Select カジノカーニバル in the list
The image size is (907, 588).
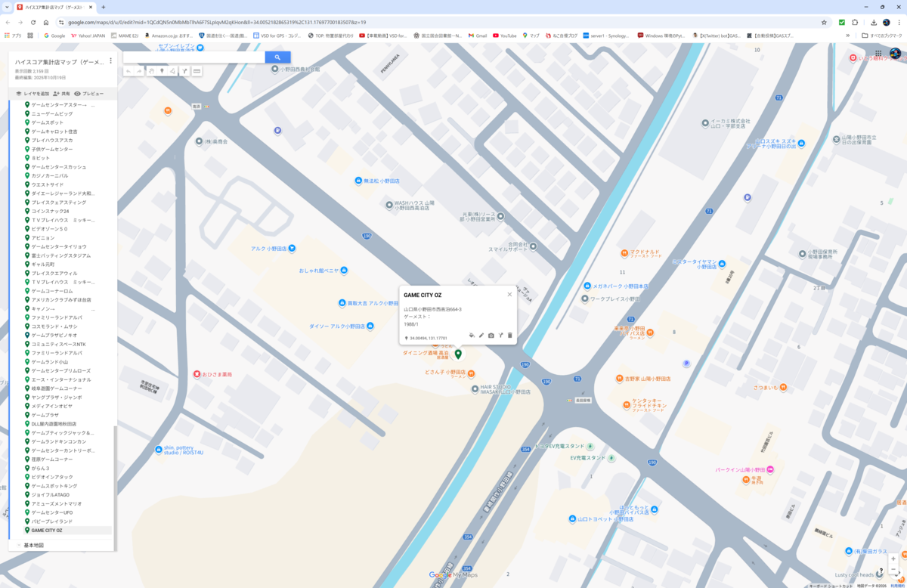point(50,175)
